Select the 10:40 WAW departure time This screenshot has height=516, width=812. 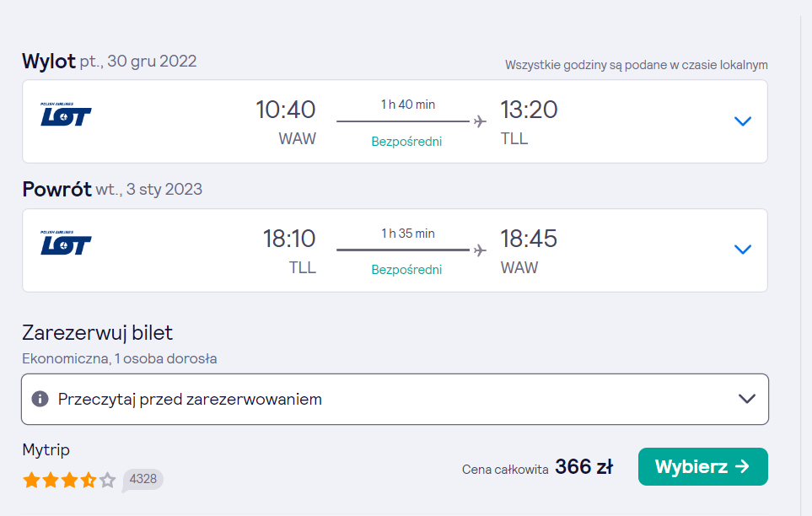point(285,110)
